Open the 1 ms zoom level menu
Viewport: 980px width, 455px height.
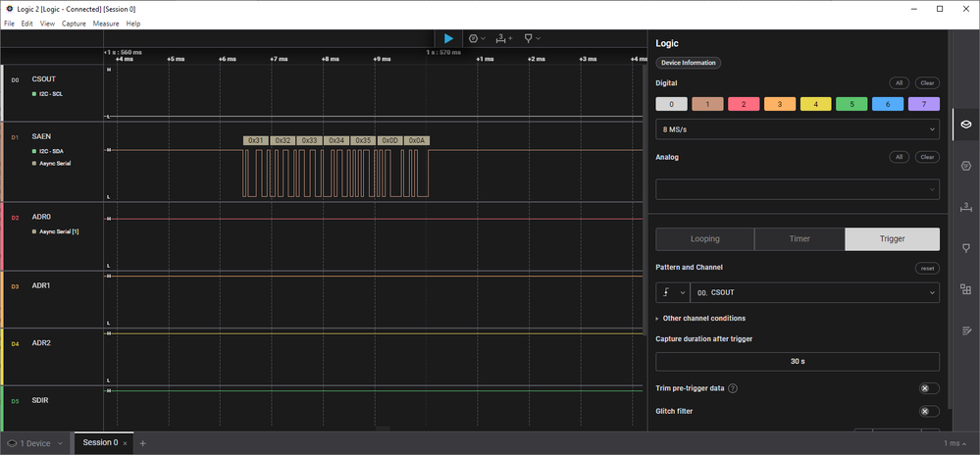[x=956, y=443]
